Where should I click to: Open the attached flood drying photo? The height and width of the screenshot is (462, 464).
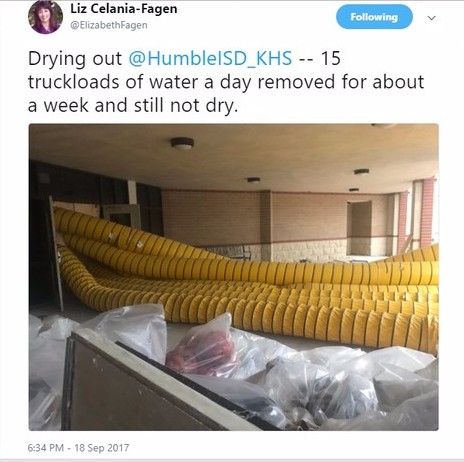[234, 277]
